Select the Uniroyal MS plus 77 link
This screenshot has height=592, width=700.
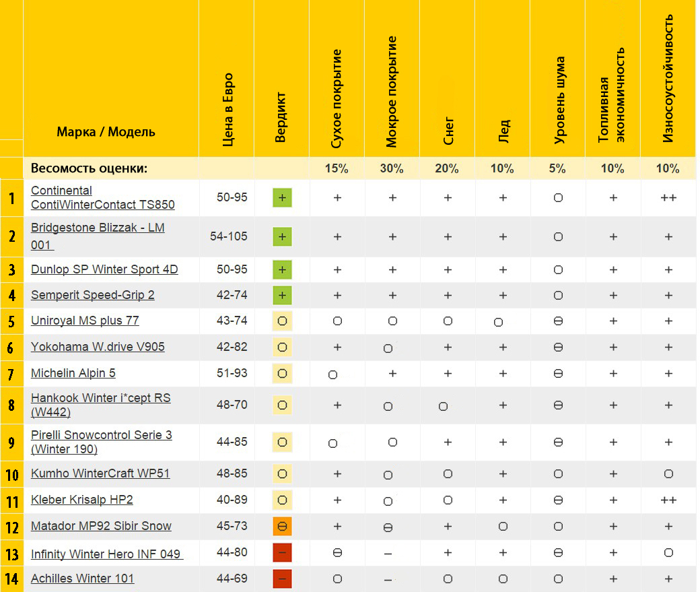coord(85,321)
